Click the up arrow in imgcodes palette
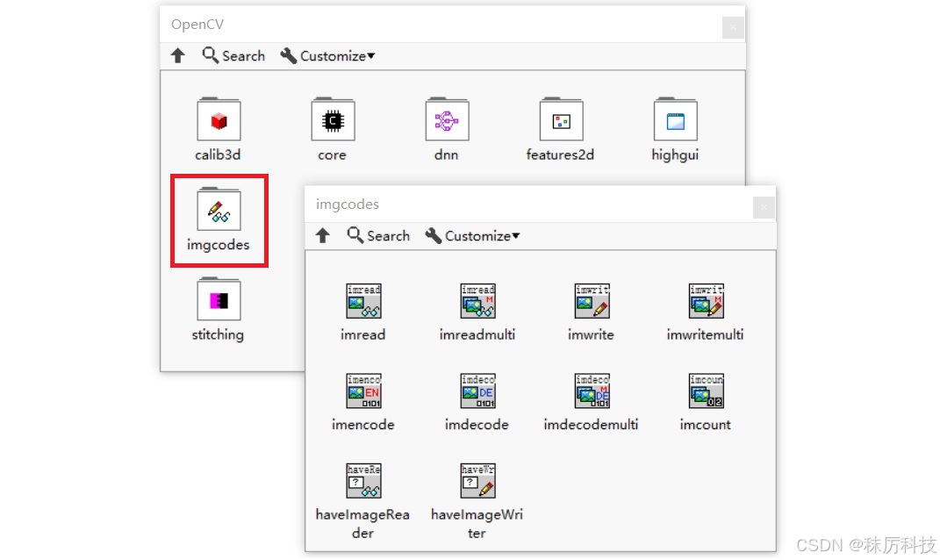Image resolution: width=940 pixels, height=560 pixels. (322, 235)
